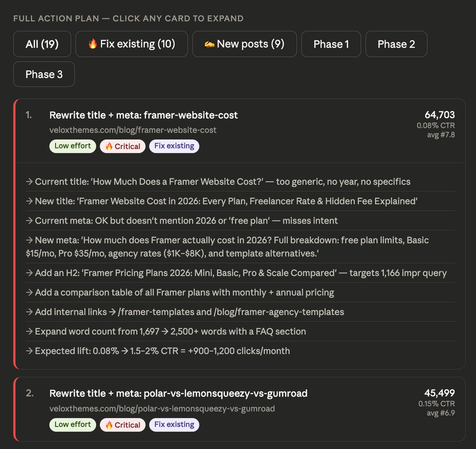Screen dimensions: 476x449
Task: Show Phase 2 actions
Action: tap(396, 44)
